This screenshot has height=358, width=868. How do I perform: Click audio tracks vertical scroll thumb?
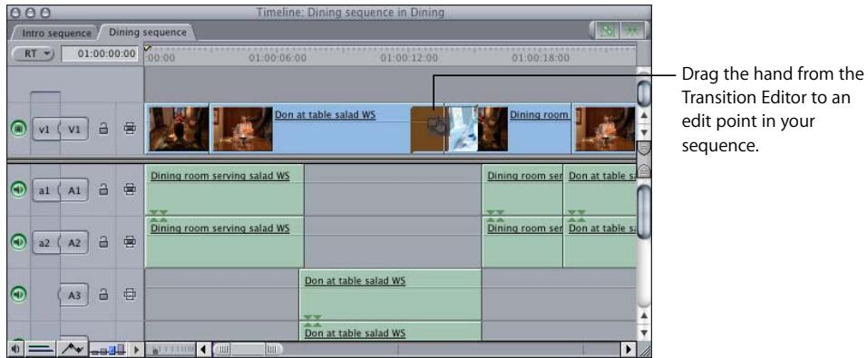tap(644, 212)
